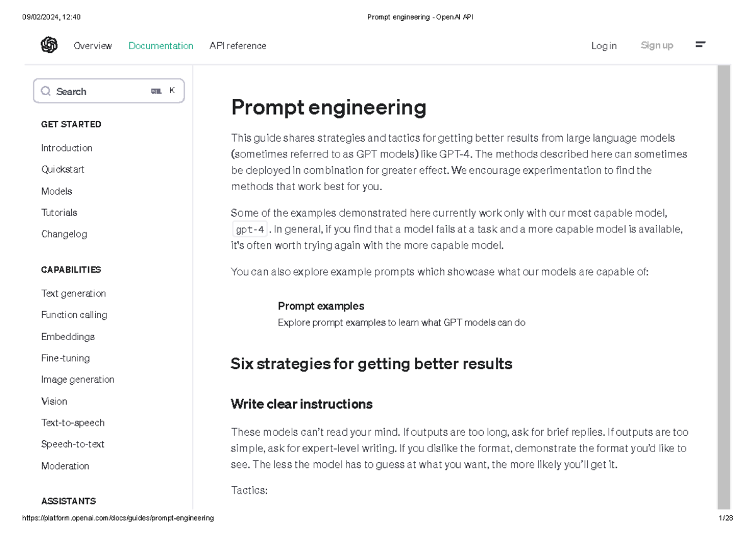Select Moderation in the sidebar
Image resolution: width=756 pixels, height=534 pixels.
[66, 466]
